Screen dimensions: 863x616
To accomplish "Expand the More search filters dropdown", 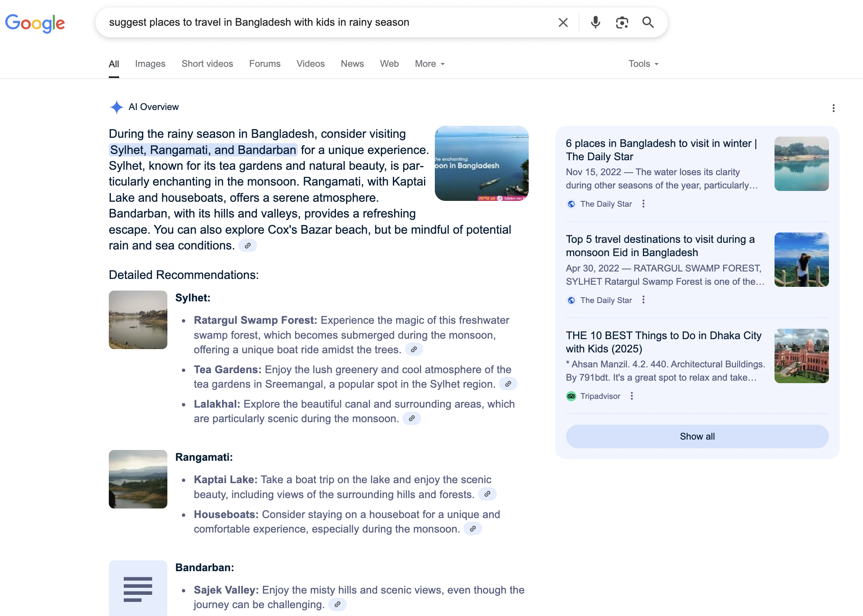I will (430, 64).
